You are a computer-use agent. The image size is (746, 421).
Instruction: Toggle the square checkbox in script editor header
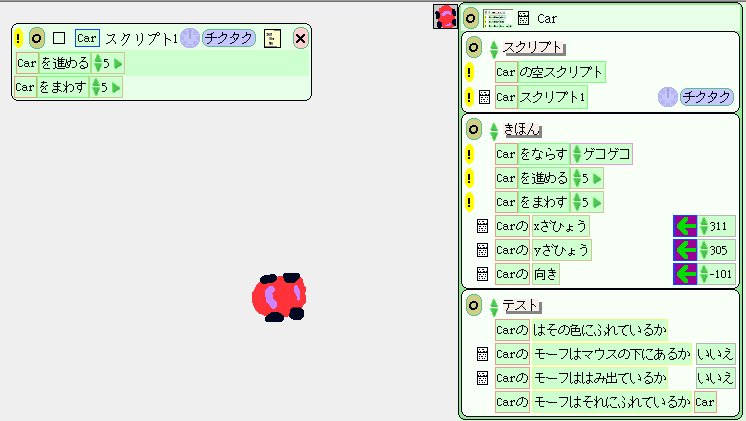pos(59,38)
